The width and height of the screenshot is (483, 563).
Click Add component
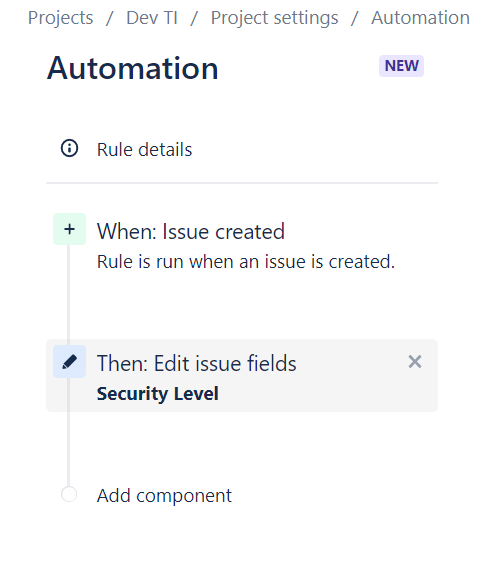[x=164, y=495]
